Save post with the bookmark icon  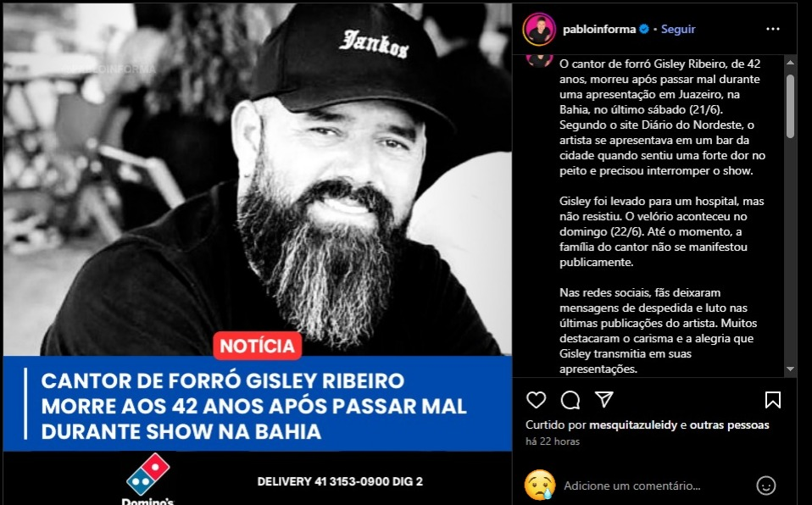(773, 400)
